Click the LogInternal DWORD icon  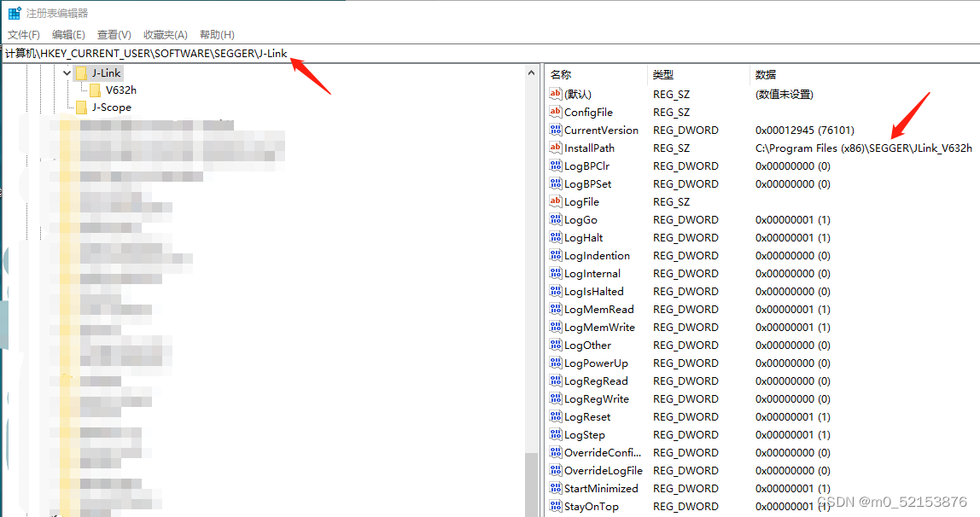[556, 273]
